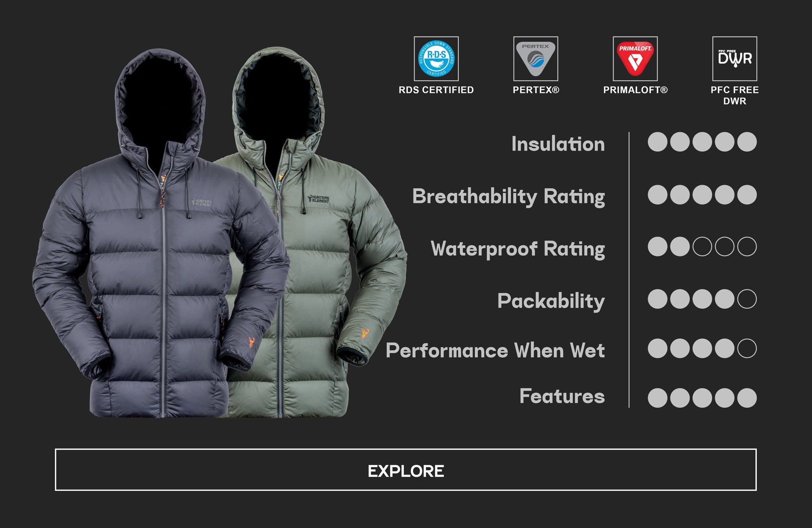Click the orange stag logo on green jacket sleeve

[x=365, y=334]
